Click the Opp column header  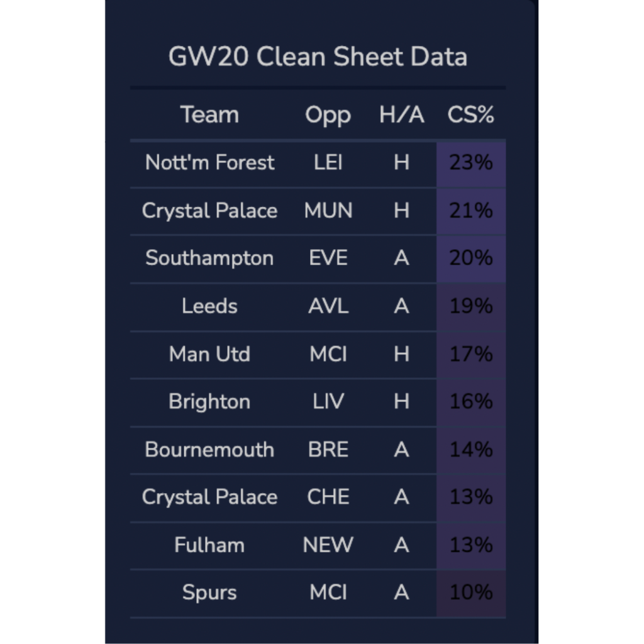[x=328, y=114]
